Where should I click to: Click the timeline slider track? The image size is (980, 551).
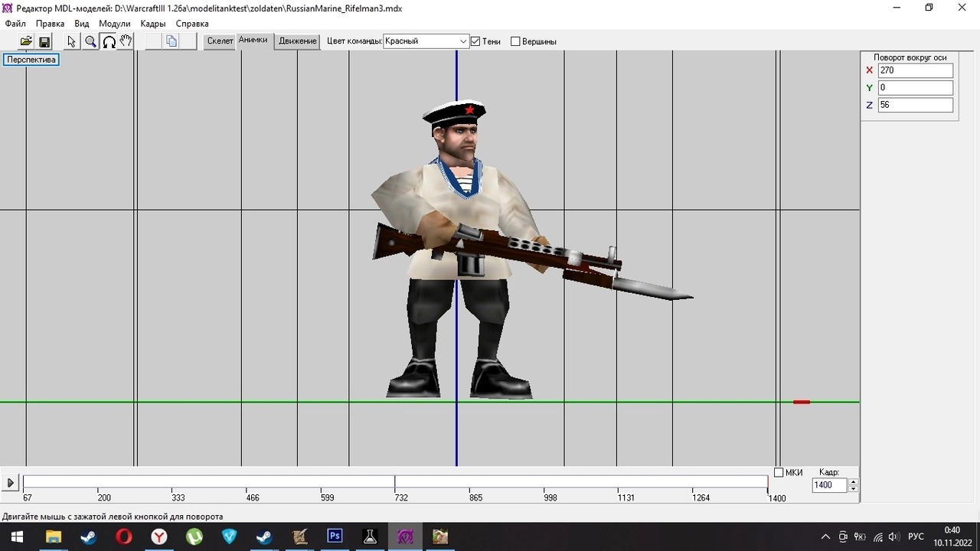(x=395, y=482)
